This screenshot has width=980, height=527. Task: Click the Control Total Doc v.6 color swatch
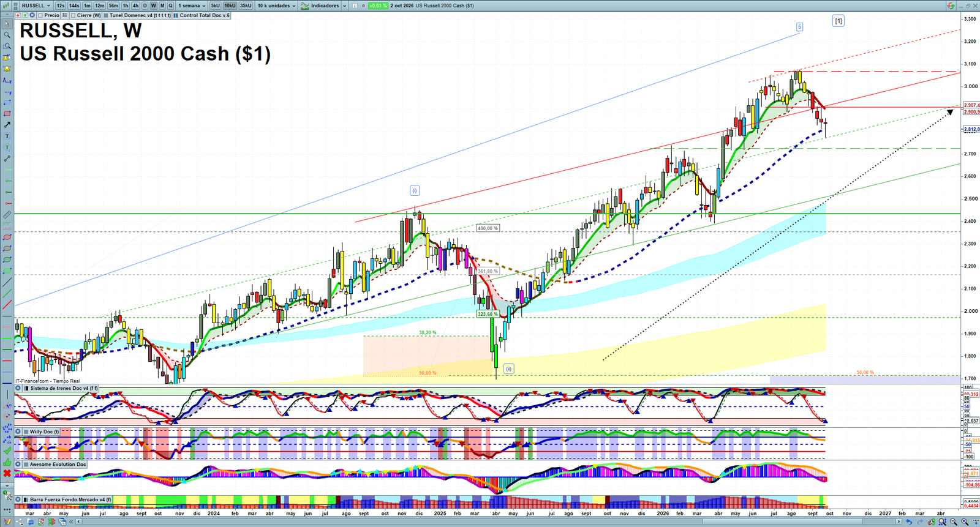pyautogui.click(x=176, y=15)
